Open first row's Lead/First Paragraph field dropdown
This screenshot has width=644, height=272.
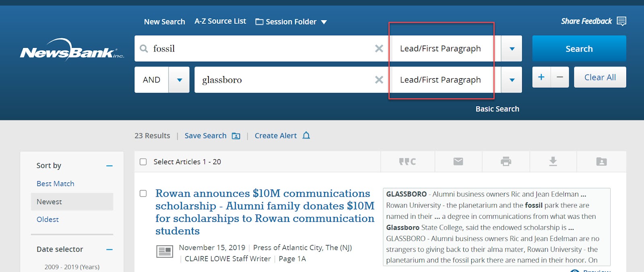[x=512, y=49]
